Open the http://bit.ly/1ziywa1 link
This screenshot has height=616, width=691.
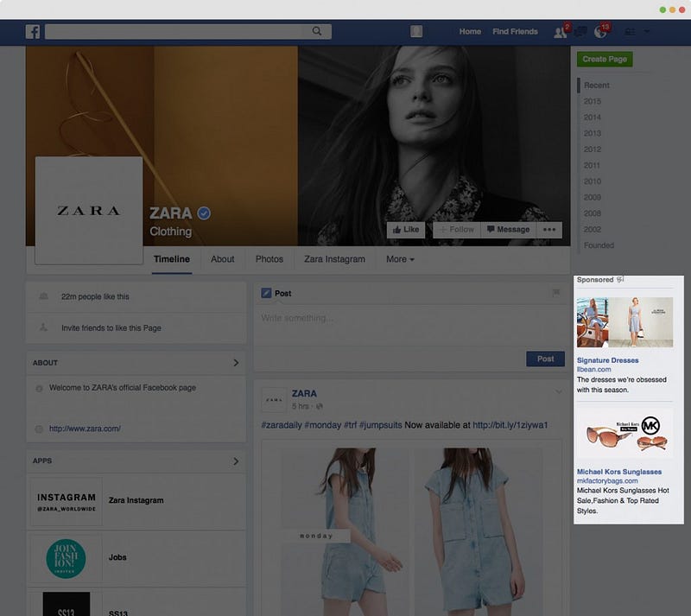click(510, 425)
